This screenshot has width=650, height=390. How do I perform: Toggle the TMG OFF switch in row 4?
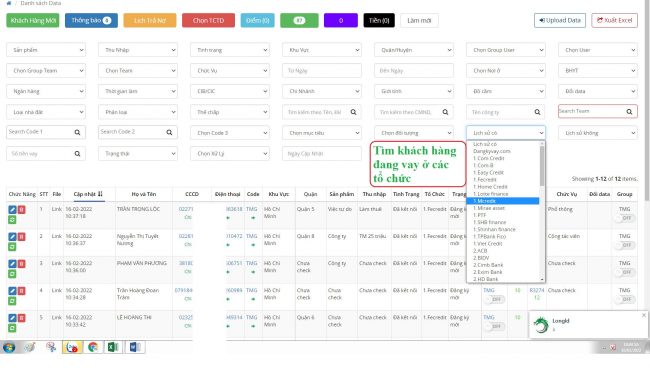494,299
